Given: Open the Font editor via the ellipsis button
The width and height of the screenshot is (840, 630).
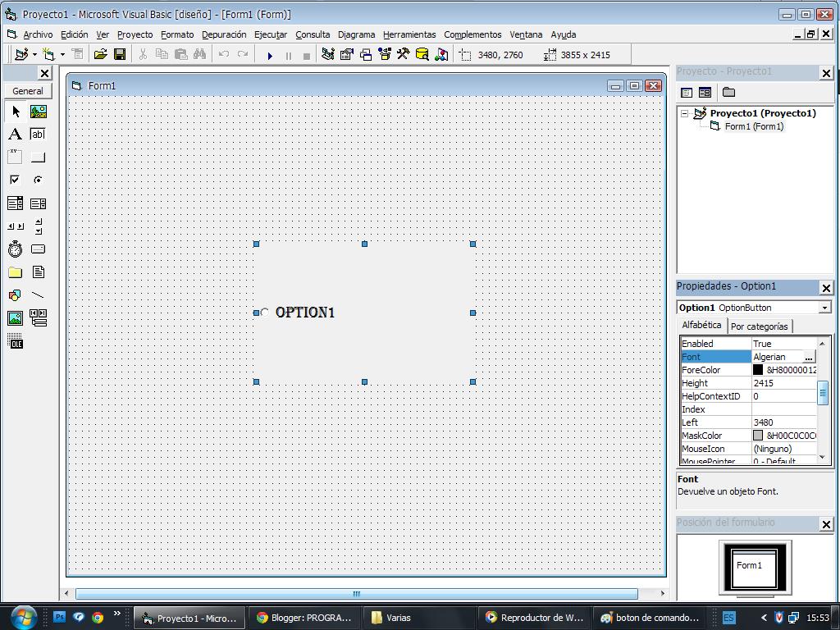Looking at the screenshot, I should point(809,356).
